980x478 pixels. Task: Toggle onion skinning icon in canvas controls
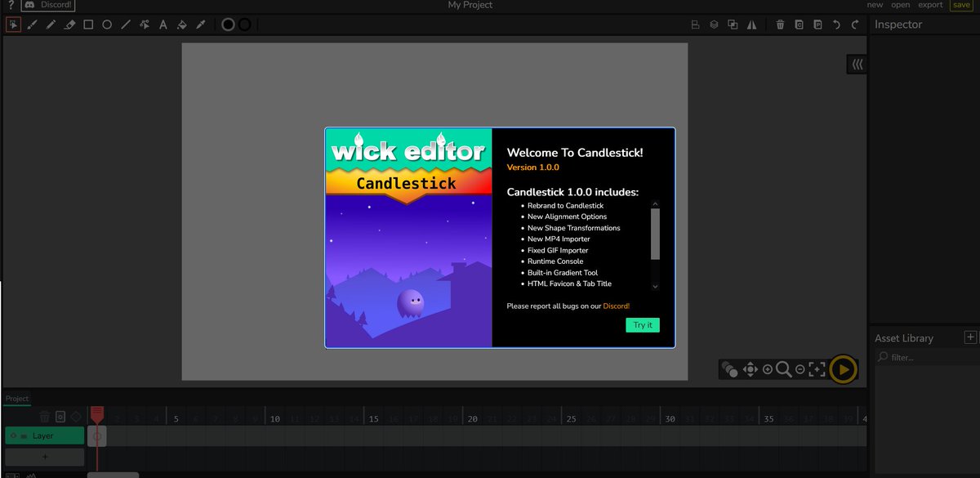(x=730, y=370)
